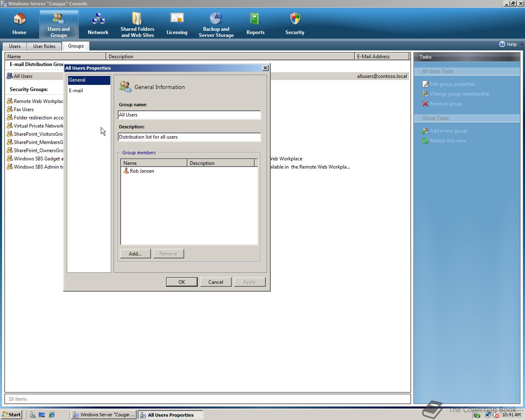
Task: Click the Change group membership icon
Action: 425,94
